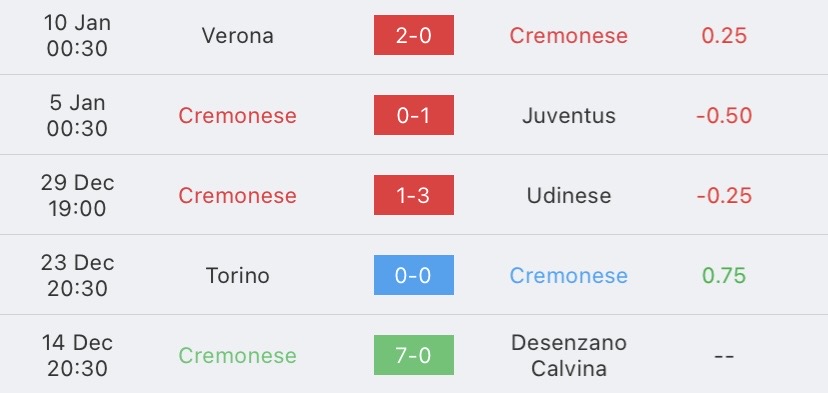Click the -0.25 handicap value
Screen dimensions: 828x393
[x=724, y=195]
